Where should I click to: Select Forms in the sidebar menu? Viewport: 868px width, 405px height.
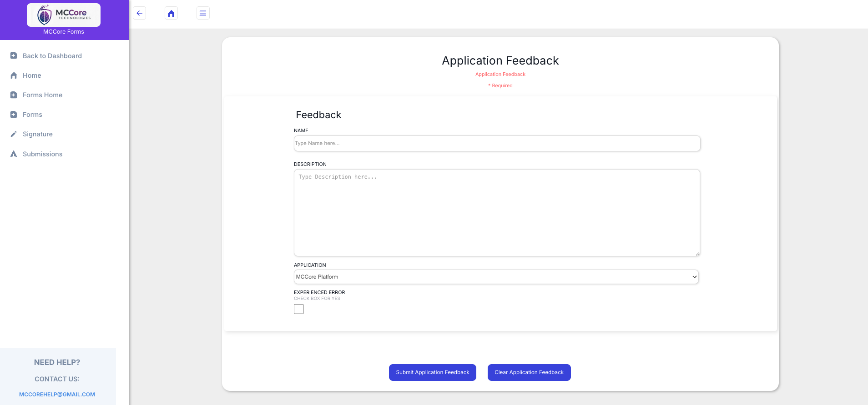(x=32, y=115)
